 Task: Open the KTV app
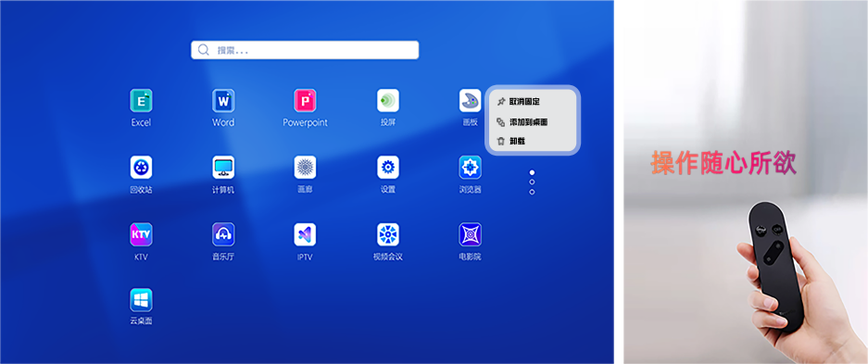tap(141, 234)
